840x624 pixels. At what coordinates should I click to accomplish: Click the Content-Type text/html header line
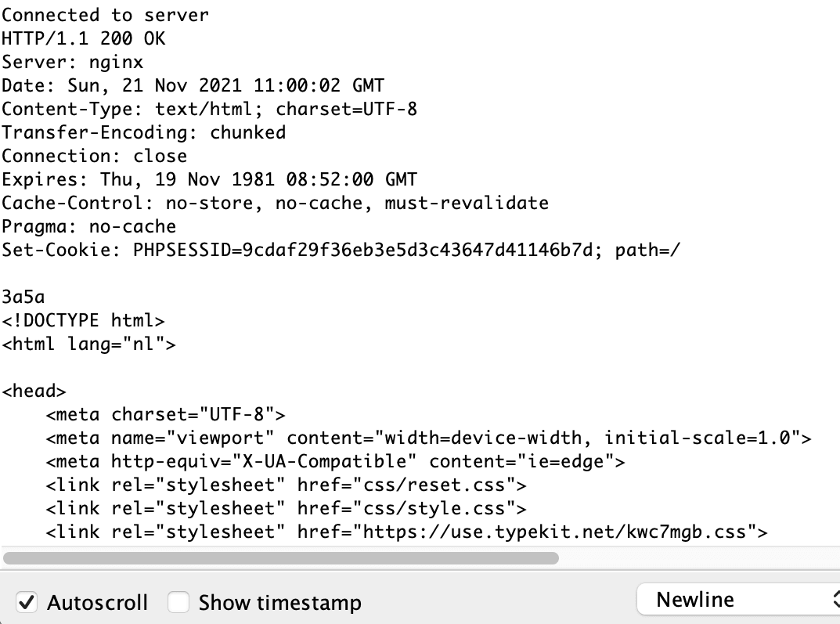pos(209,110)
